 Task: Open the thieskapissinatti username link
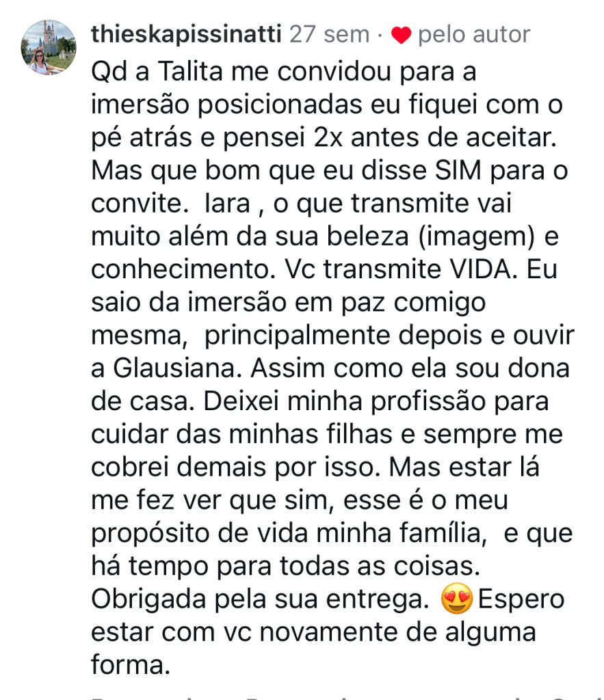pos(186,35)
